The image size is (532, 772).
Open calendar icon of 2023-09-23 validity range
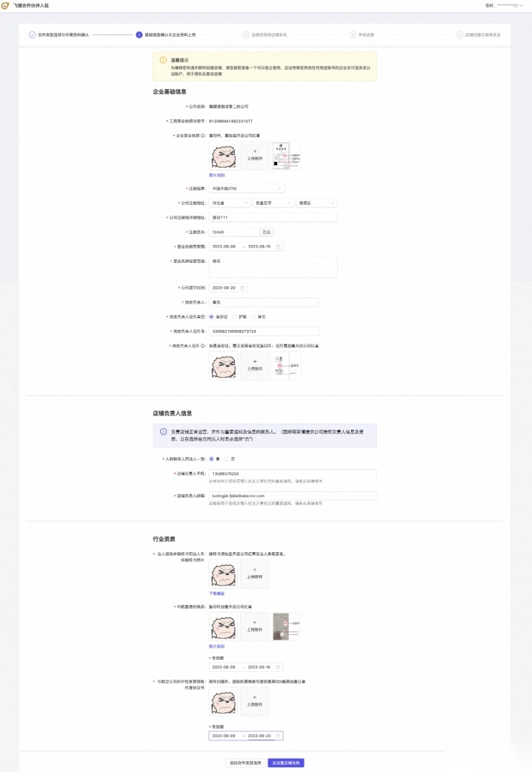(x=278, y=736)
